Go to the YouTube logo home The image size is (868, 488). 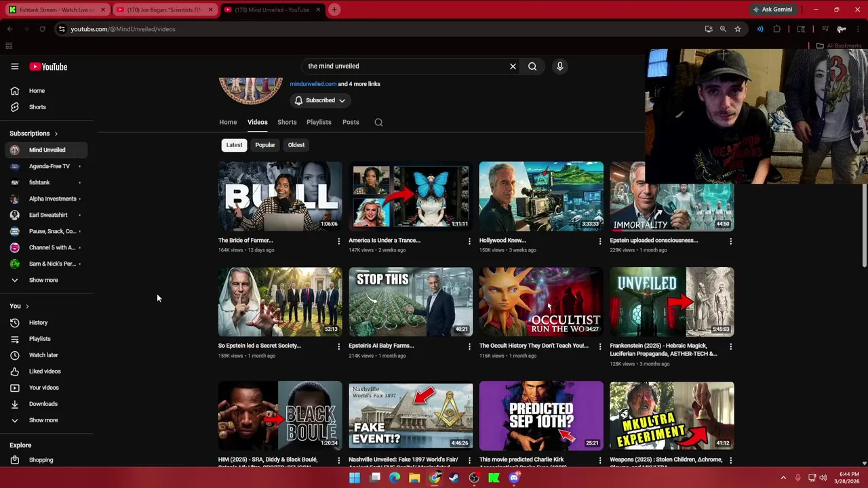pyautogui.click(x=48, y=66)
